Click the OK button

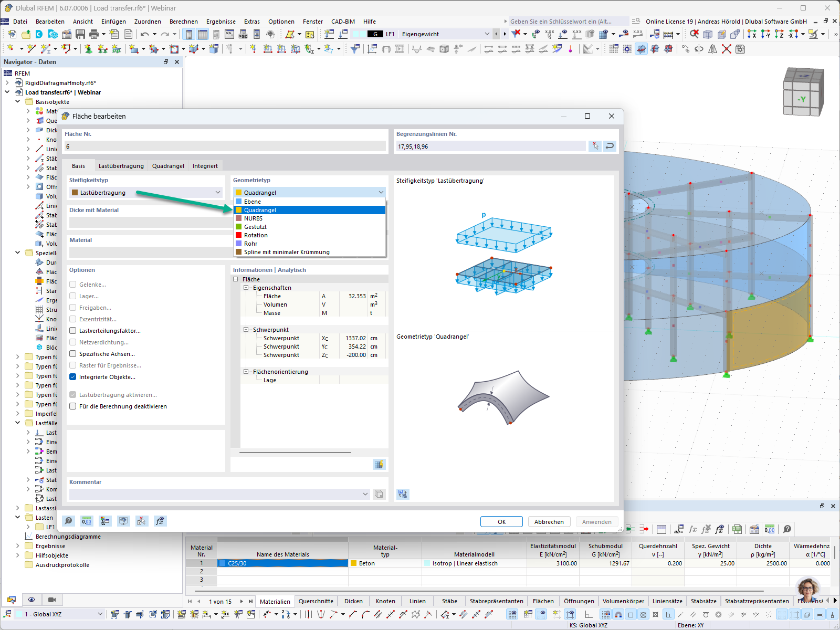tap(501, 522)
